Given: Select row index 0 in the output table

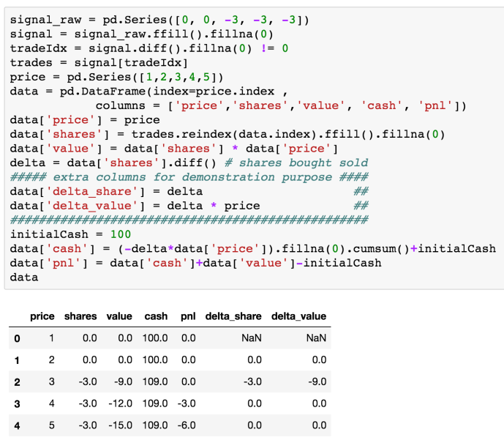Looking at the screenshot, I should pyautogui.click(x=16, y=338).
